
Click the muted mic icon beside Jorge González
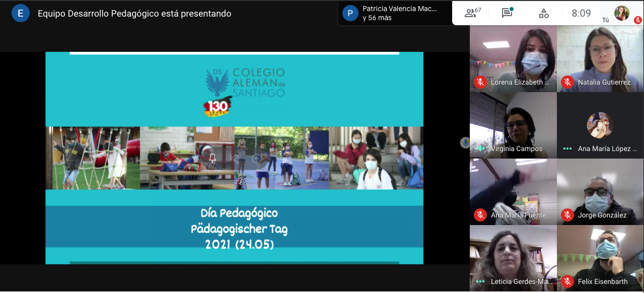pyautogui.click(x=567, y=215)
